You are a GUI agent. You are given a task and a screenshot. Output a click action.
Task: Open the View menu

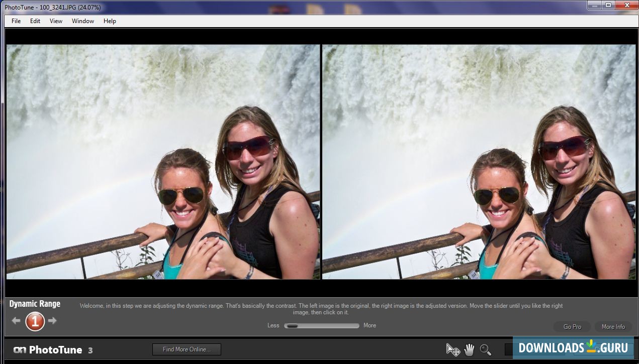[x=56, y=21]
